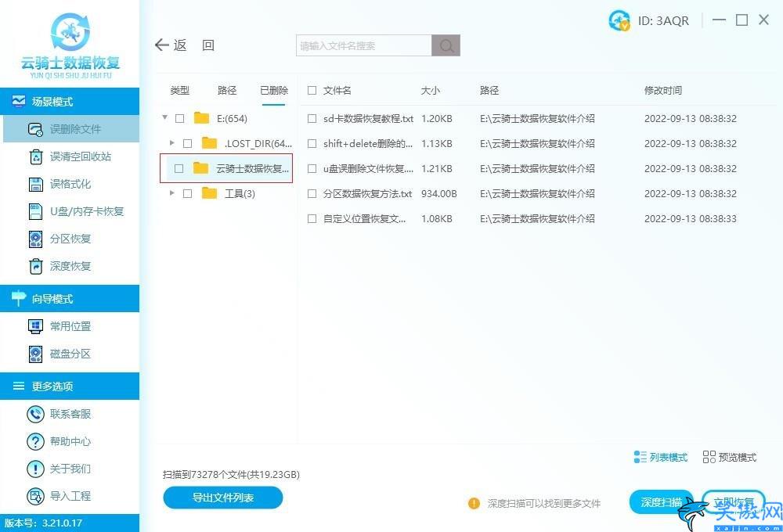Click the 工具(3) folder icon
783x532 pixels.
tap(210, 193)
